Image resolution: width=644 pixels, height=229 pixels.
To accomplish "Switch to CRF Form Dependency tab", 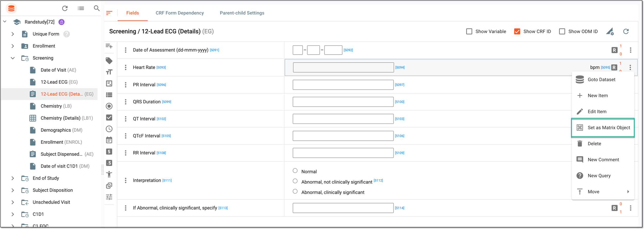I will coord(180,13).
